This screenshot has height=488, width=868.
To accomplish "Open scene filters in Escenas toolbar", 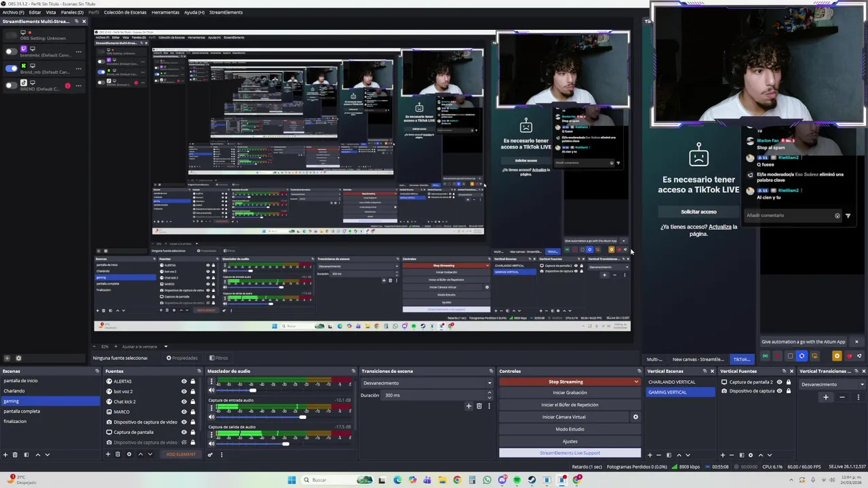I will point(26,455).
